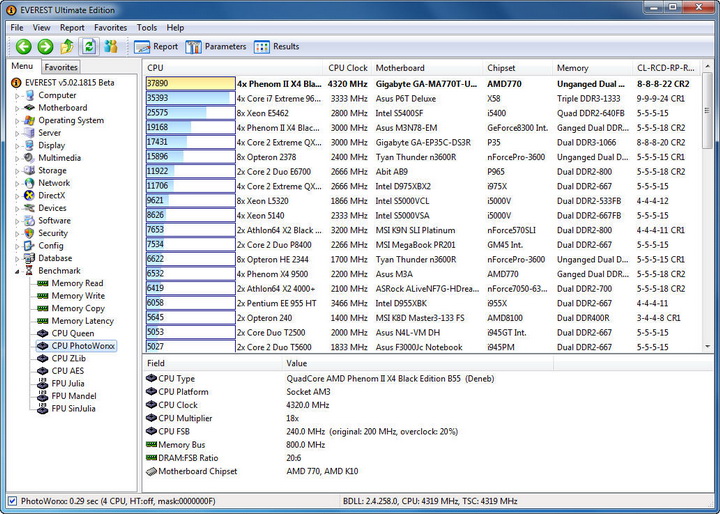Sort by Chipset column header

[x=518, y=68]
